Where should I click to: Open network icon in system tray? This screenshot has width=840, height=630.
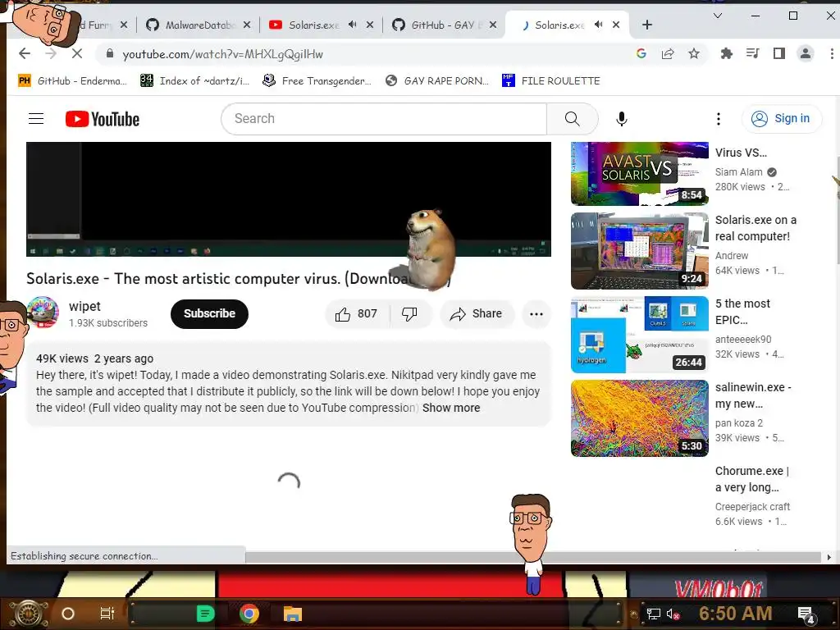point(653,614)
